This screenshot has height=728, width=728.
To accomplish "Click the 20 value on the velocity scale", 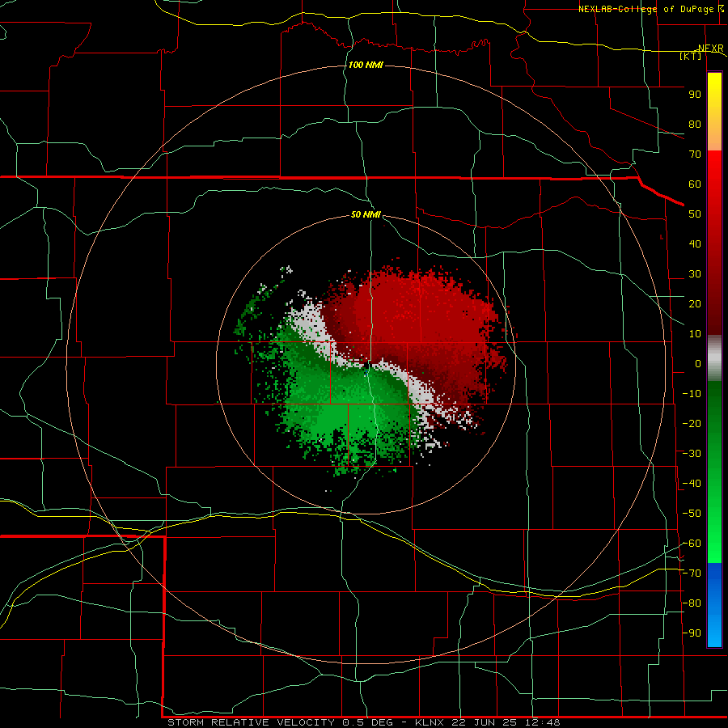I will click(695, 304).
